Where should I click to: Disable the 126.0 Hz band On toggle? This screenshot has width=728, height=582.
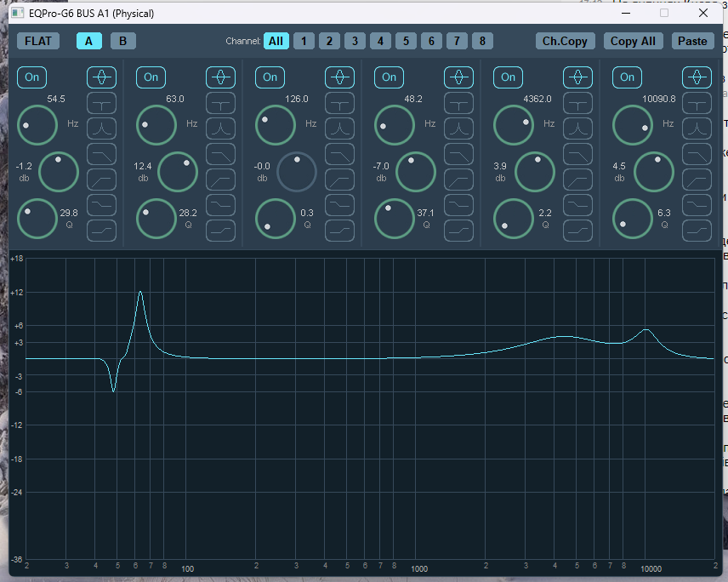tap(270, 77)
